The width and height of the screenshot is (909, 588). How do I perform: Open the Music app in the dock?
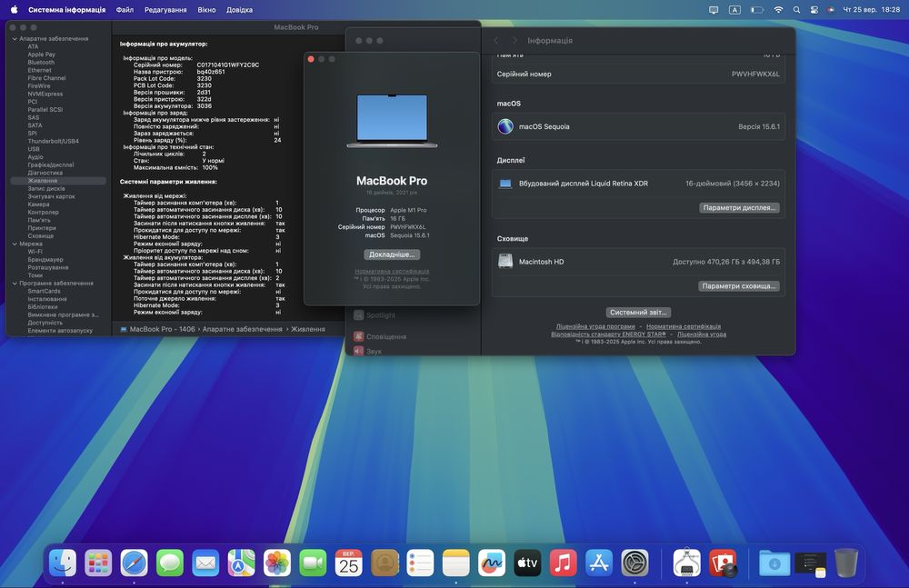[563, 563]
